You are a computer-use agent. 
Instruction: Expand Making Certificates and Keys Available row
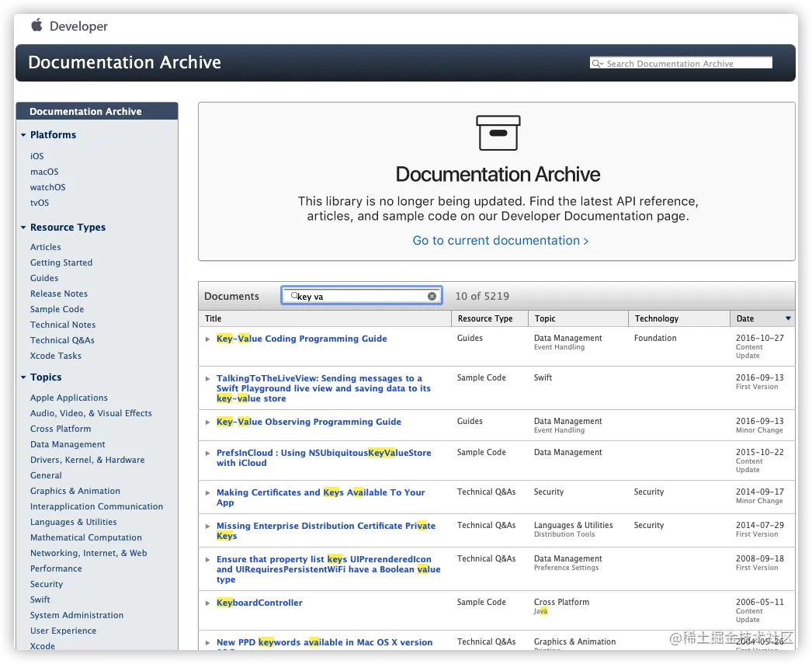[208, 492]
